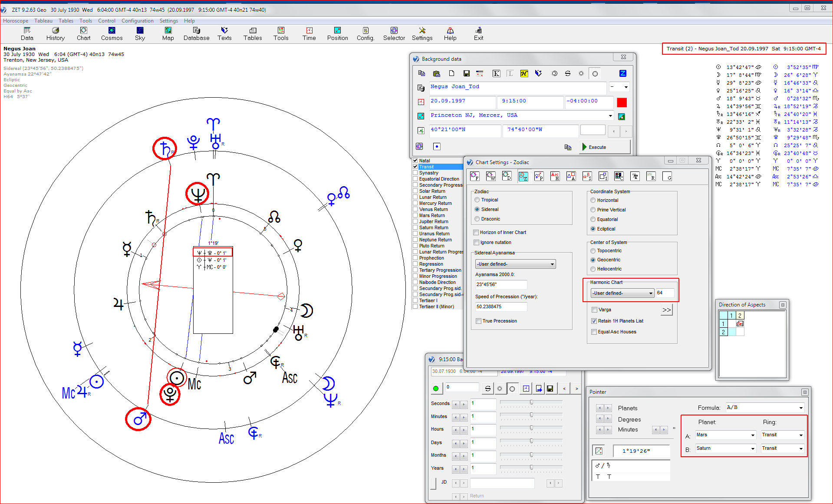Click the Ayanamsa 2000.0 value field
Viewport: 833px width, 504px height.
coord(501,285)
